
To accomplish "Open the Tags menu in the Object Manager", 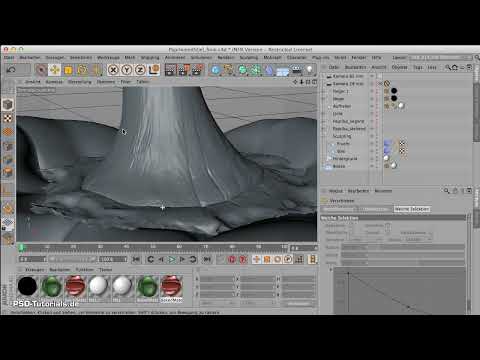I will (418, 67).
